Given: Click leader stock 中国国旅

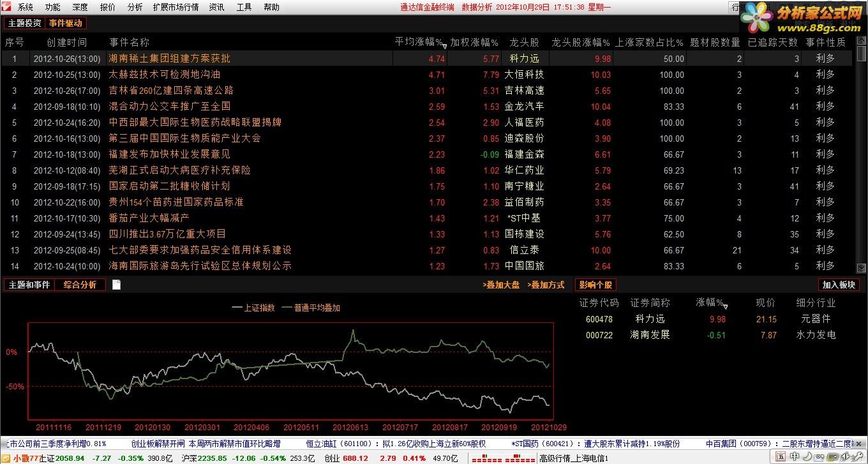Looking at the screenshot, I should click(524, 266).
